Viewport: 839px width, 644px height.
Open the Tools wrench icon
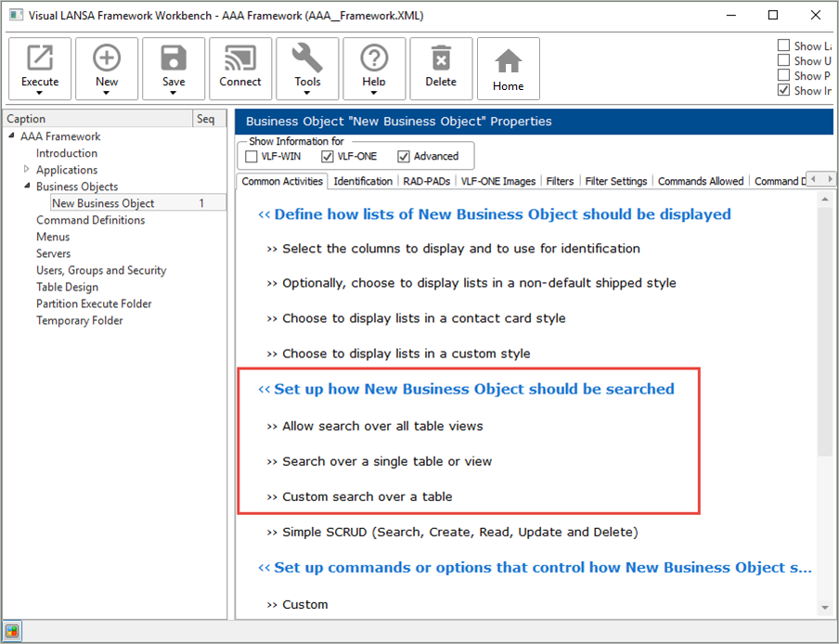point(307,60)
